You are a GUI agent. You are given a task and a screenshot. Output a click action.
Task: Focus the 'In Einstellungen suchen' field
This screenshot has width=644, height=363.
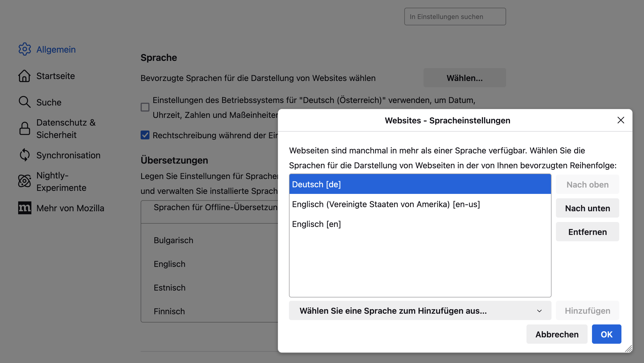click(x=455, y=17)
